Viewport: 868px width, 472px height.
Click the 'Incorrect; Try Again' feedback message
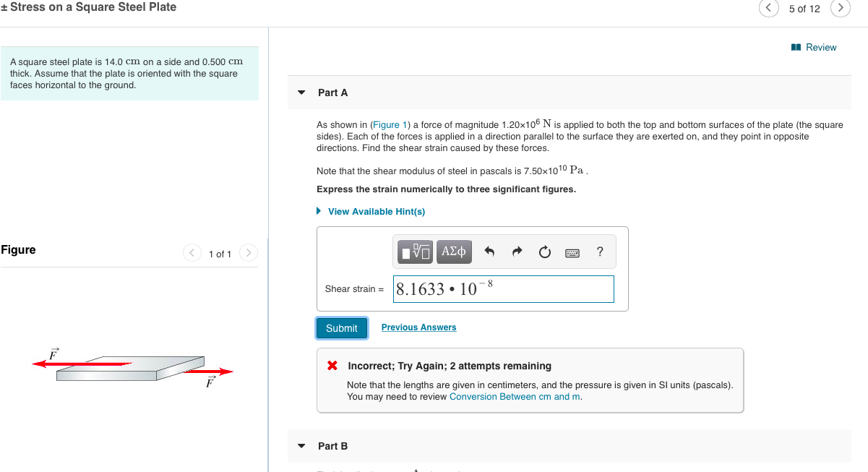(450, 366)
